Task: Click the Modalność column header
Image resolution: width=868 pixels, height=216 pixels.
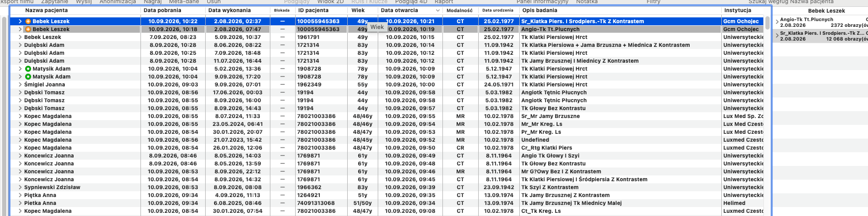Action: (x=460, y=11)
